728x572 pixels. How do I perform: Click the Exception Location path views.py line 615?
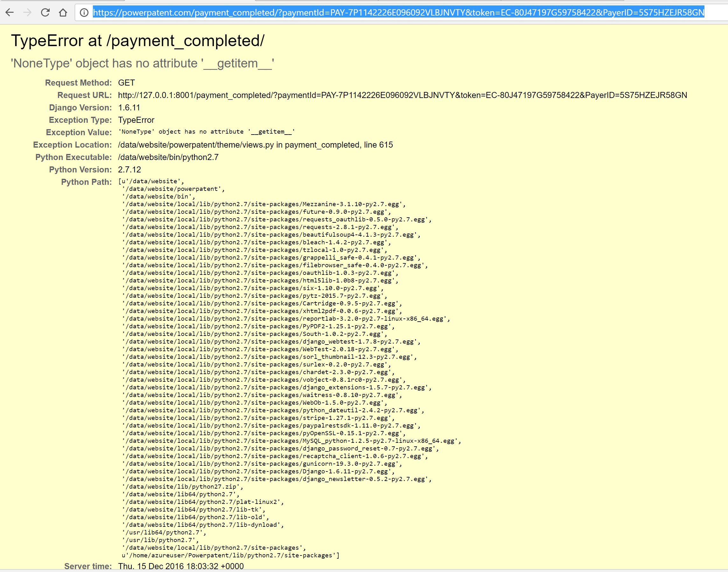[255, 145]
